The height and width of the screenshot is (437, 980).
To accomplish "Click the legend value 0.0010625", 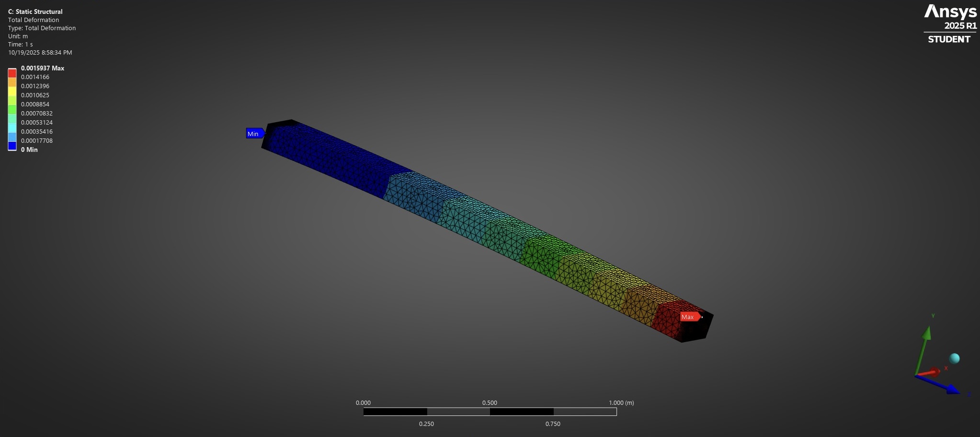I will coord(35,95).
